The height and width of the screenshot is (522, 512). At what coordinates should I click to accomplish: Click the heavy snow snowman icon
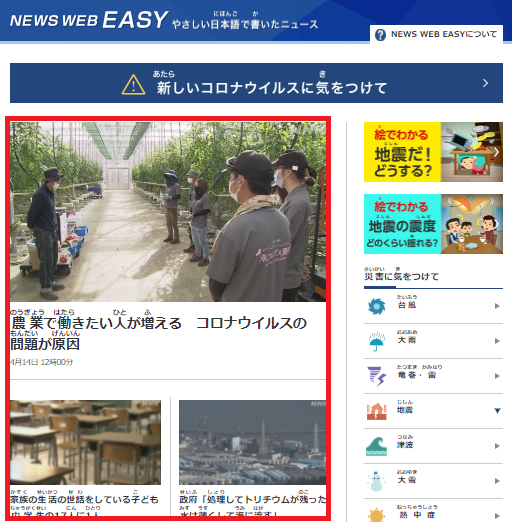(x=376, y=481)
